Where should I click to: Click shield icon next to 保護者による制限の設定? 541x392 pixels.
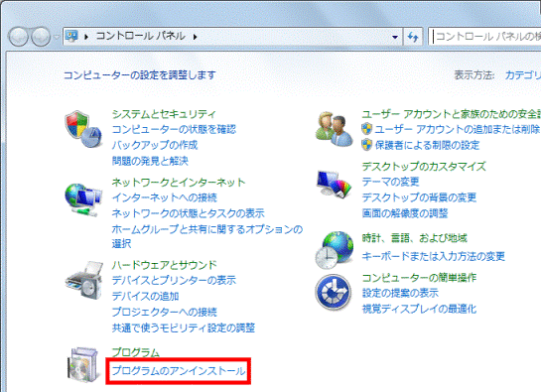[366, 145]
